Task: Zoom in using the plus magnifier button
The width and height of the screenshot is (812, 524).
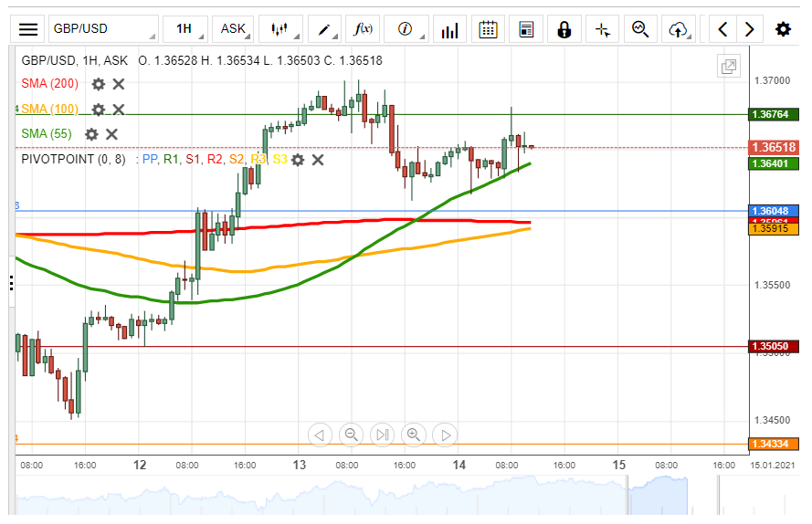Action: tap(413, 435)
